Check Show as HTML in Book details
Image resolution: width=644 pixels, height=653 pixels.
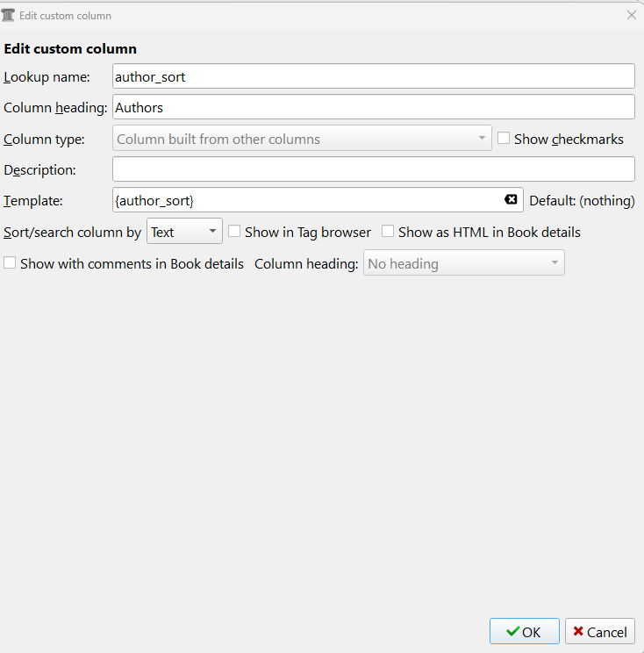click(x=388, y=232)
